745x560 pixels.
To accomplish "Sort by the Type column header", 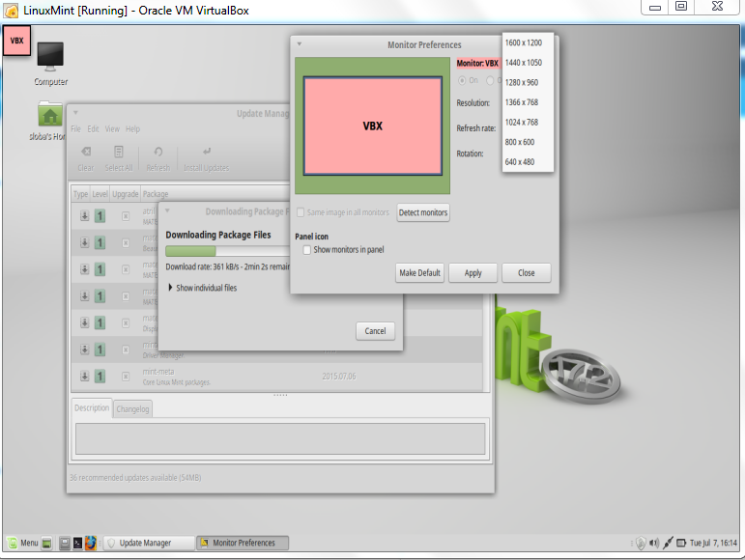I will 81,194.
